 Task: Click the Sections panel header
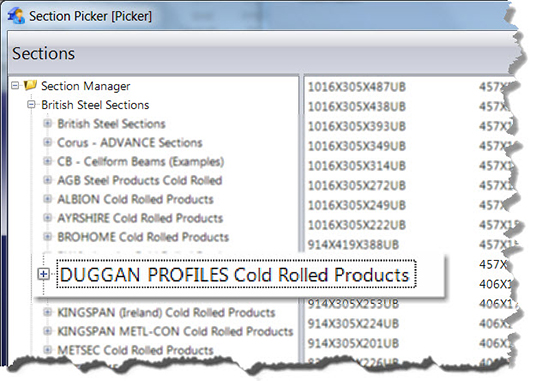pyautogui.click(x=263, y=53)
